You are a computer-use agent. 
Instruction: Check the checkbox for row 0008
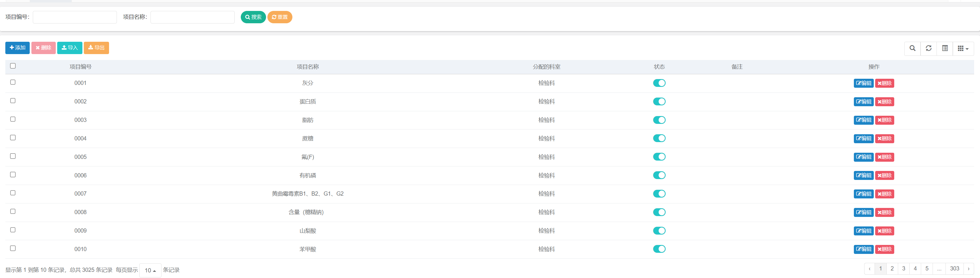pos(13,212)
